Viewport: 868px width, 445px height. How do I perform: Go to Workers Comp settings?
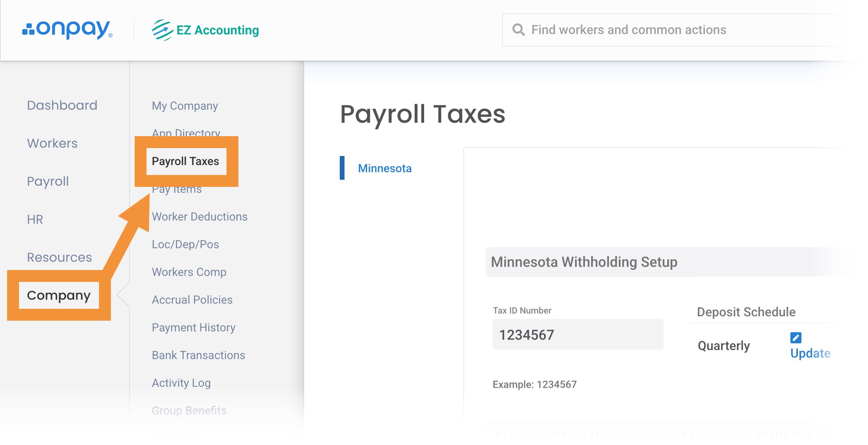[189, 272]
